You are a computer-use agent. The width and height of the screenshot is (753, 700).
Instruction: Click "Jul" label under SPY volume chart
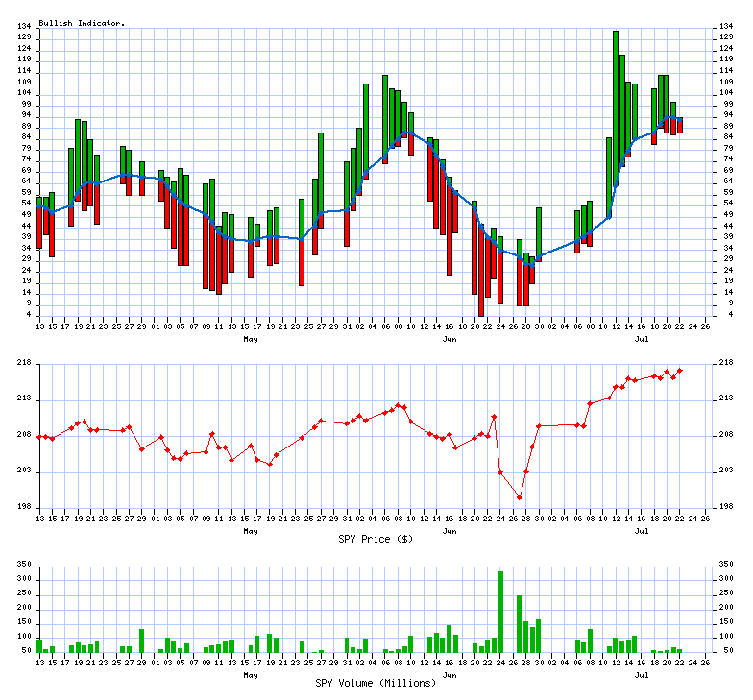tap(642, 675)
